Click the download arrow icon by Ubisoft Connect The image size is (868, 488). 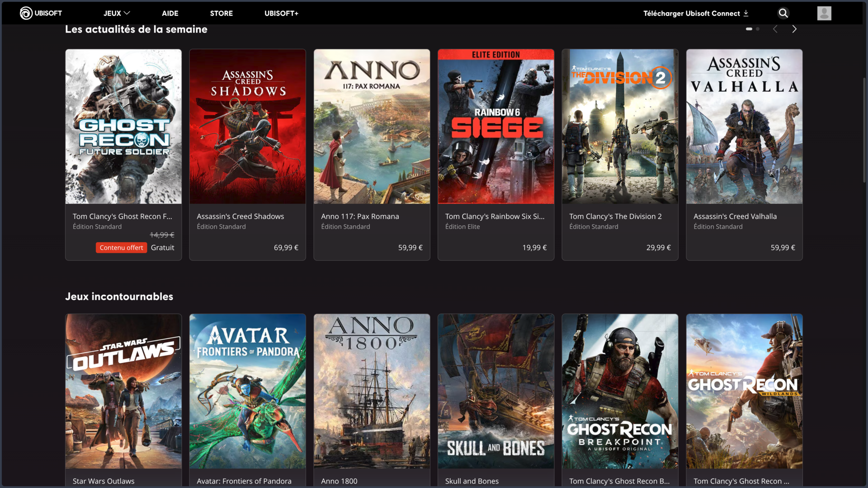pos(746,13)
